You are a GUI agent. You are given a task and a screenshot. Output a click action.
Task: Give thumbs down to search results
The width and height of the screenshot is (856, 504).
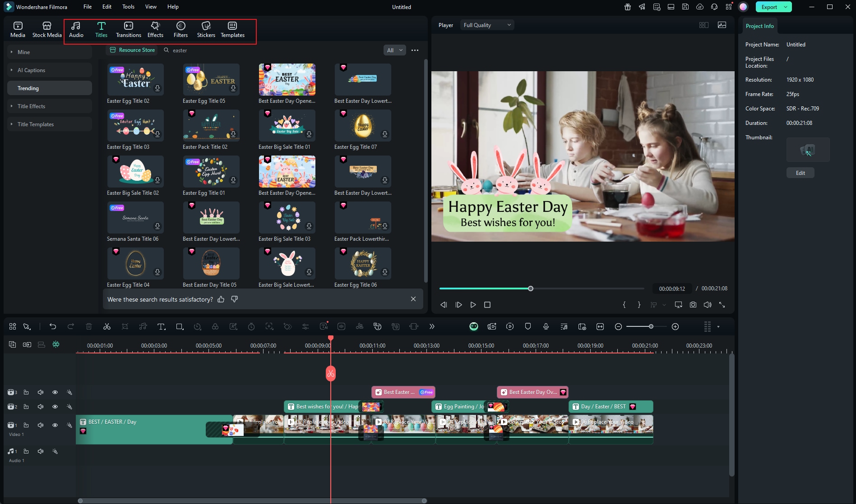point(234,299)
